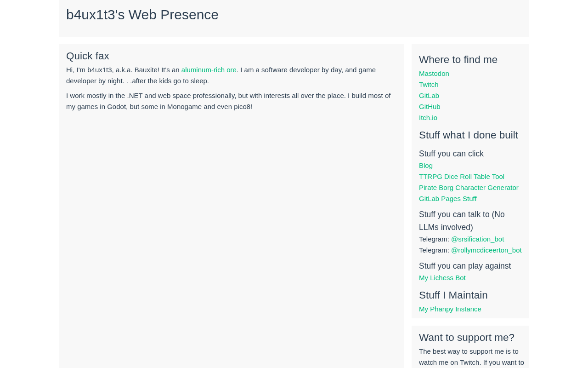The width and height of the screenshot is (588, 368).
Task: Click the b4ux1t3's Web Presence site title
Action: (x=142, y=15)
